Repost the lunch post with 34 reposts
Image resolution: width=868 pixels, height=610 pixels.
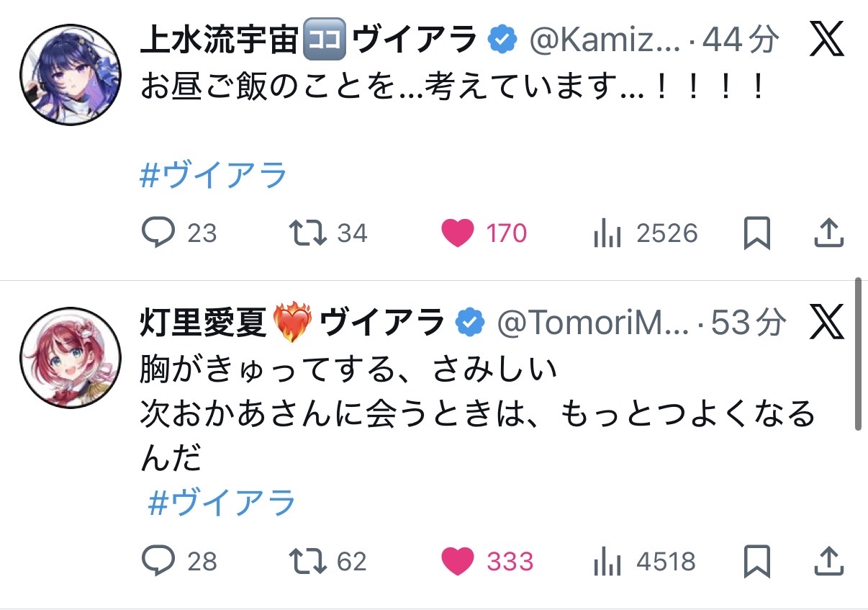coord(308,233)
